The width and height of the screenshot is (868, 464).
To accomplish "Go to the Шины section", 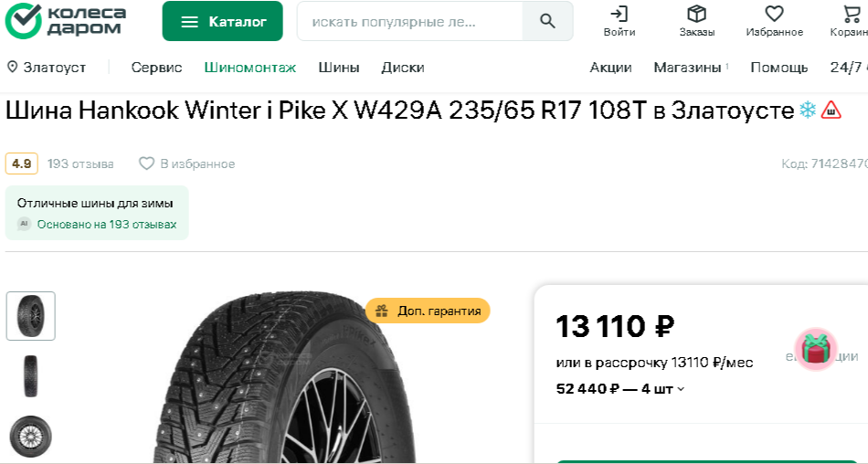I will click(x=339, y=68).
